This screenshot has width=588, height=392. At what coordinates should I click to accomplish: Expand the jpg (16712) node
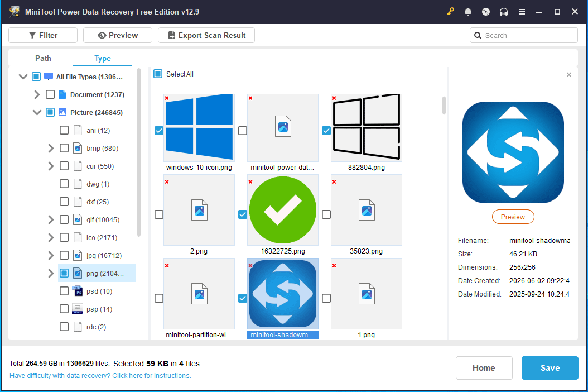(51, 255)
